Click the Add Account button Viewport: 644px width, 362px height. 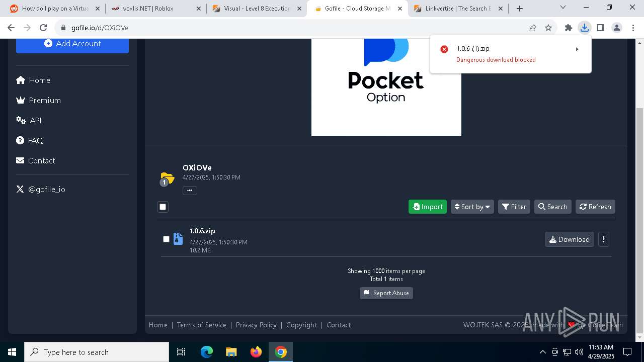click(x=72, y=44)
